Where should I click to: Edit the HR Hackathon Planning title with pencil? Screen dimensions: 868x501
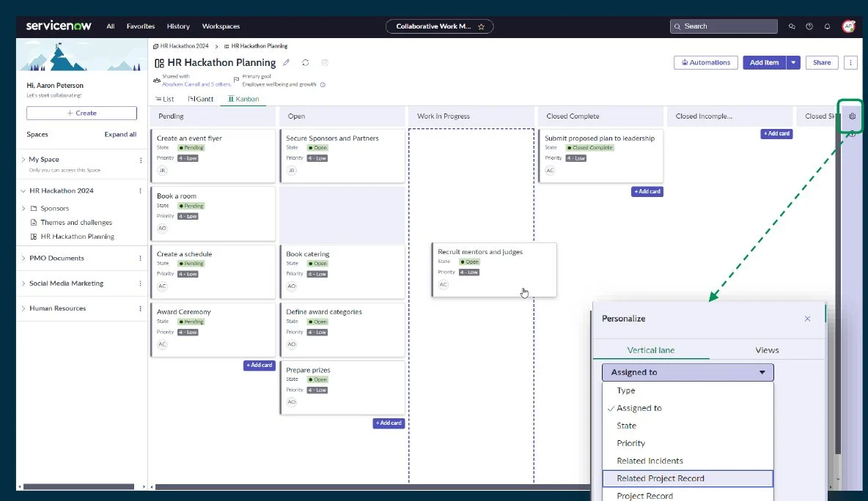coord(286,62)
